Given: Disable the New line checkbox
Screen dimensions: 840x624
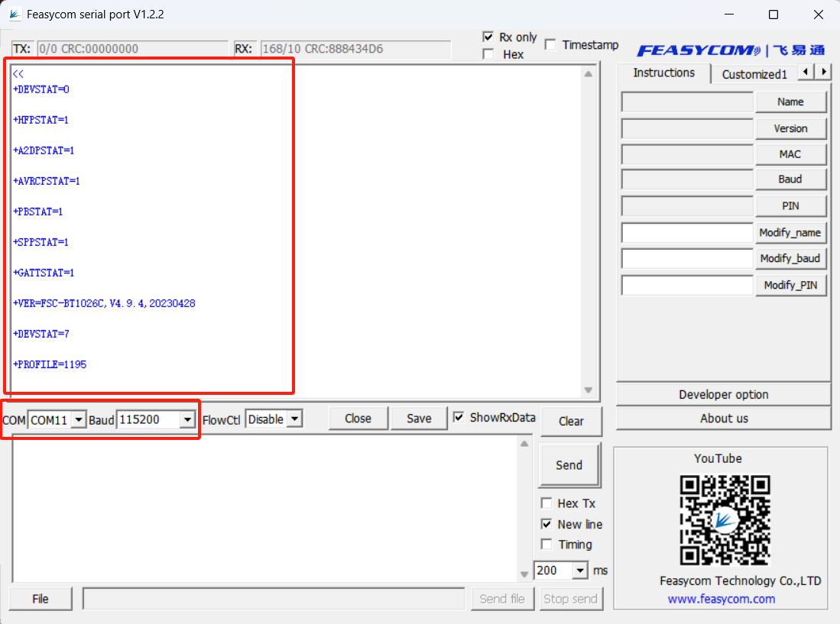Looking at the screenshot, I should (x=546, y=525).
